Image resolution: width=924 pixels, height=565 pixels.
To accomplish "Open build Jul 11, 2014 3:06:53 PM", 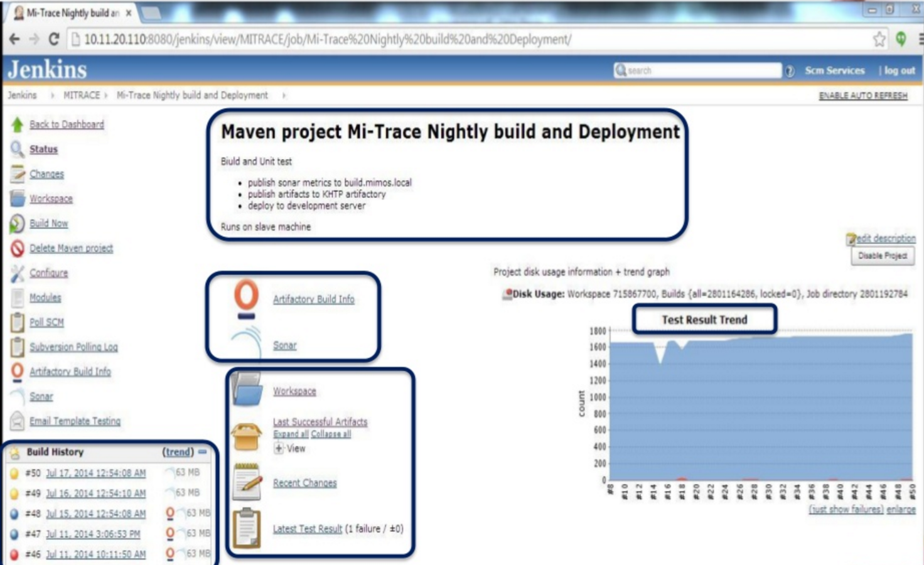I will pyautogui.click(x=93, y=534).
